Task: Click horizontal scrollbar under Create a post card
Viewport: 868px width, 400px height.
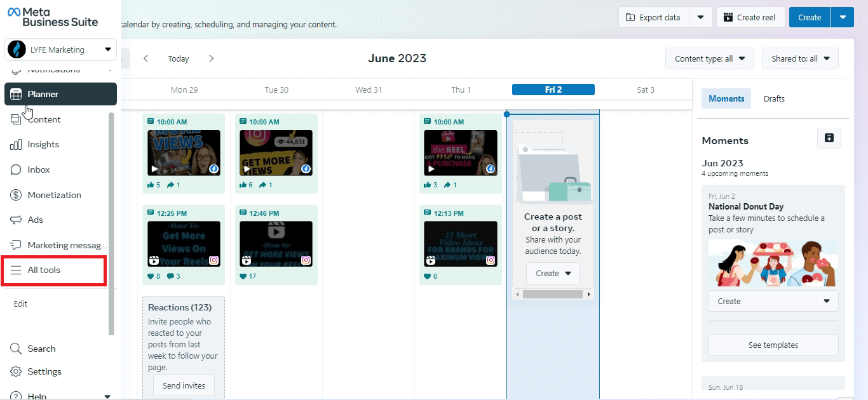Action: 552,295
